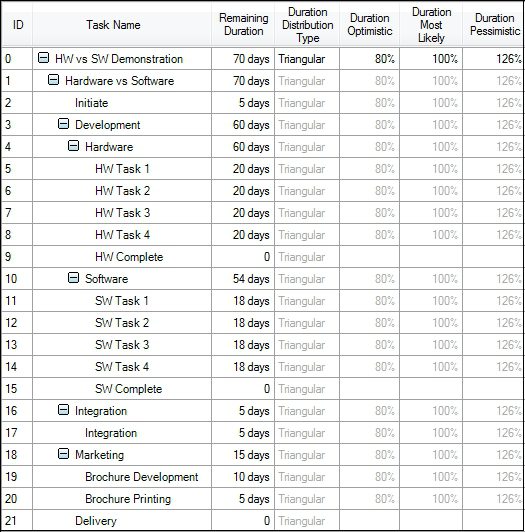Click the Brochure Development task name

click(142, 477)
